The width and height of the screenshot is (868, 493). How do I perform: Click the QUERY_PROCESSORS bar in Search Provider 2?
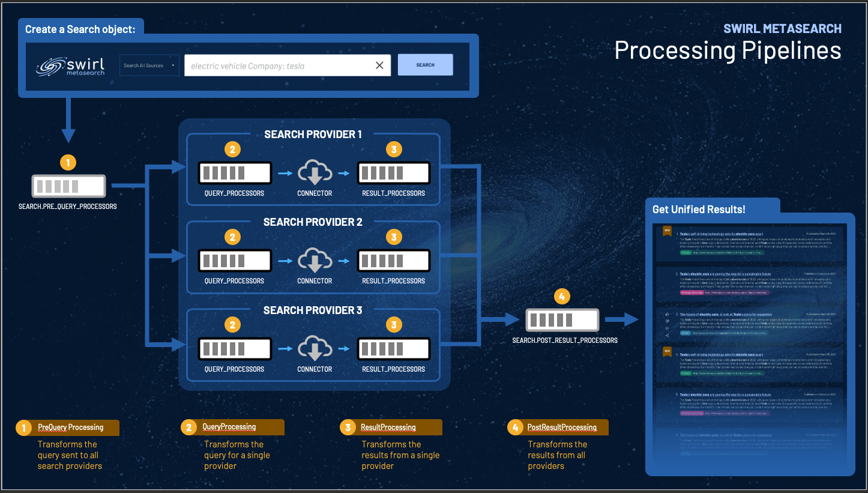coord(235,261)
